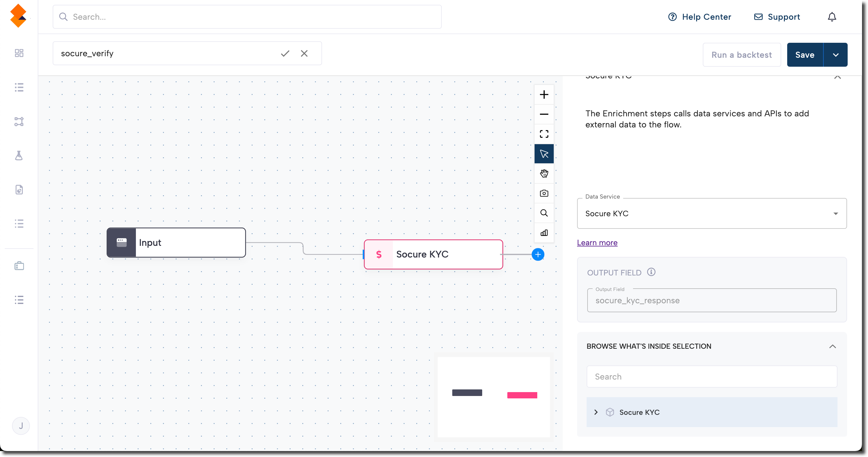This screenshot has height=457, width=868.
Task: Click the zoom in plus icon on canvas
Action: [544, 95]
